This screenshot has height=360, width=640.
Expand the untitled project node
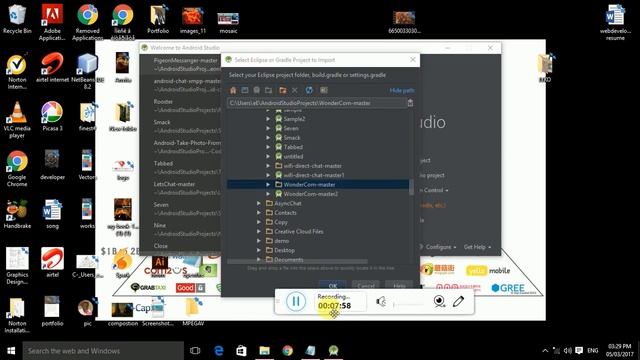point(268,156)
